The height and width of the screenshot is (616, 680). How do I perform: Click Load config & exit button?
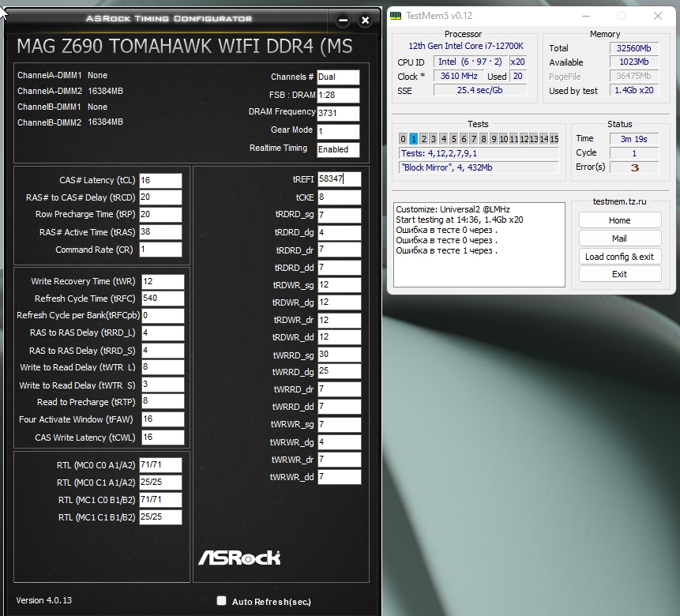click(x=620, y=257)
